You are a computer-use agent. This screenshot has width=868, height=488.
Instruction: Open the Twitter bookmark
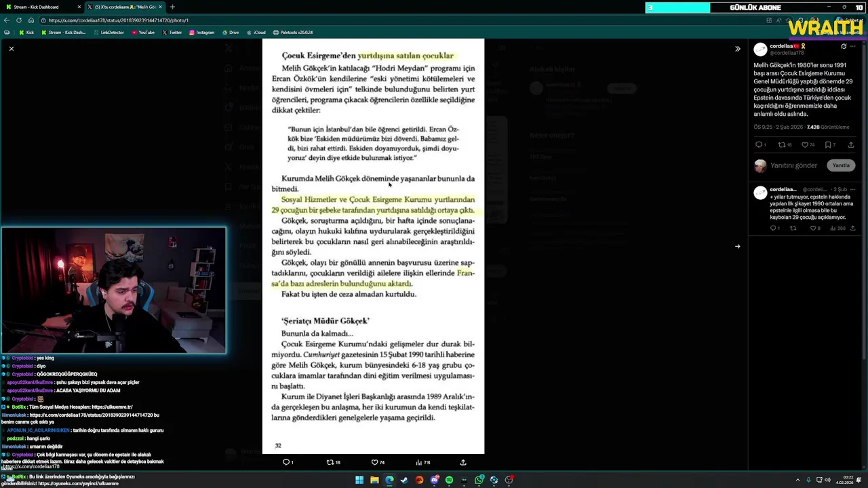coord(172,33)
